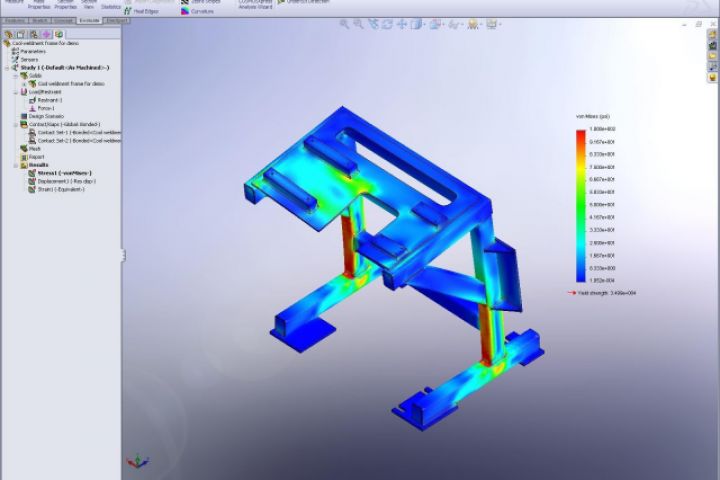
Task: Click the Apply Scene lamp icon
Action: pos(472,24)
